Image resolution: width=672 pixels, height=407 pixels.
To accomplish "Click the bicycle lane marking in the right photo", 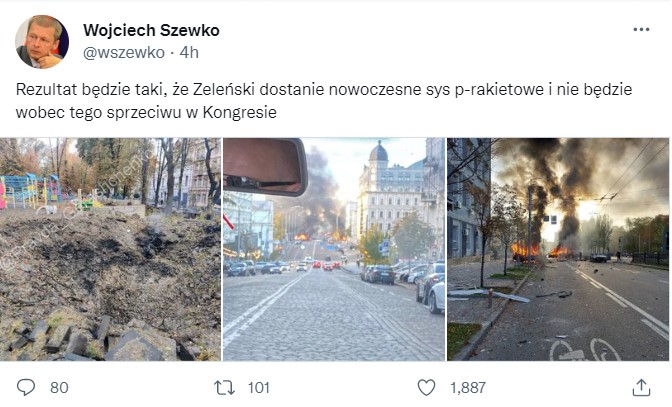I will [x=585, y=350].
